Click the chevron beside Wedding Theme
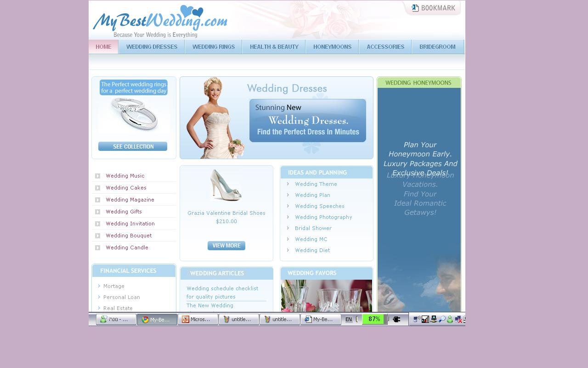 (288, 184)
